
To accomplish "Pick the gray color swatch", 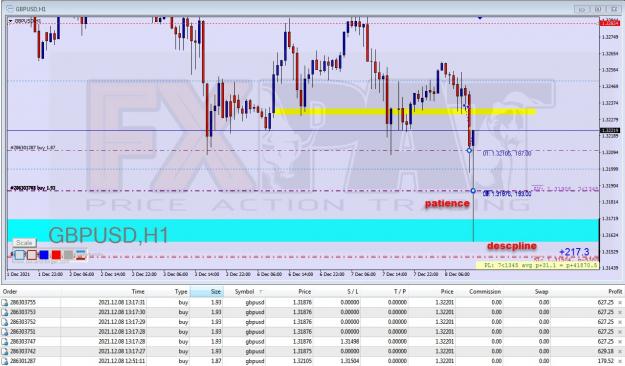I will click(69, 254).
